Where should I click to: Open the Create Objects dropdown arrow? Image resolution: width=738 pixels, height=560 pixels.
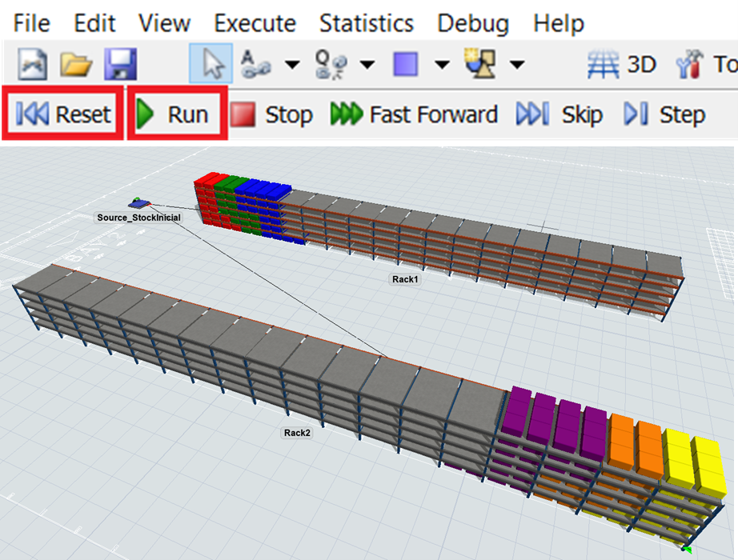(517, 65)
